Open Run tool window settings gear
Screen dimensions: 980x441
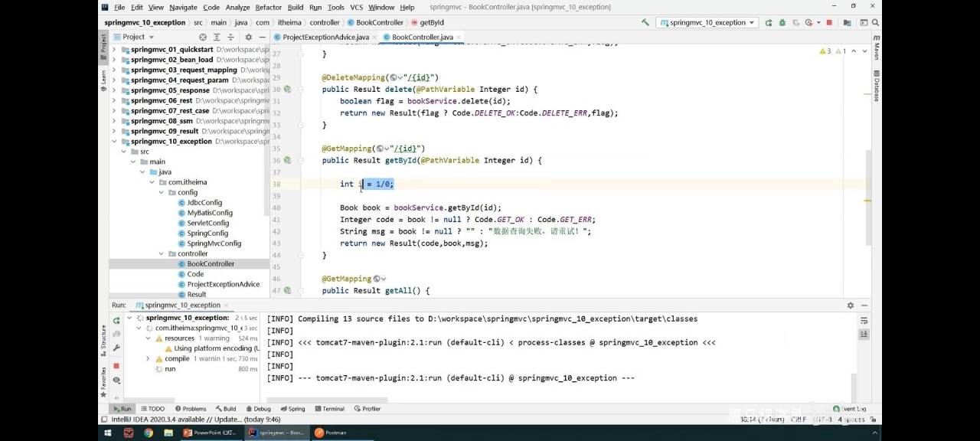[x=850, y=305]
